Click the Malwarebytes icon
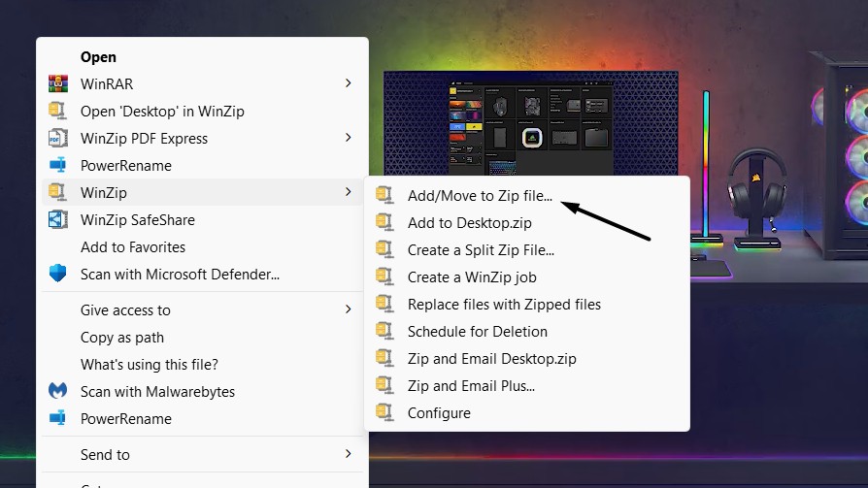Screen dimensions: 868x488 57,391
